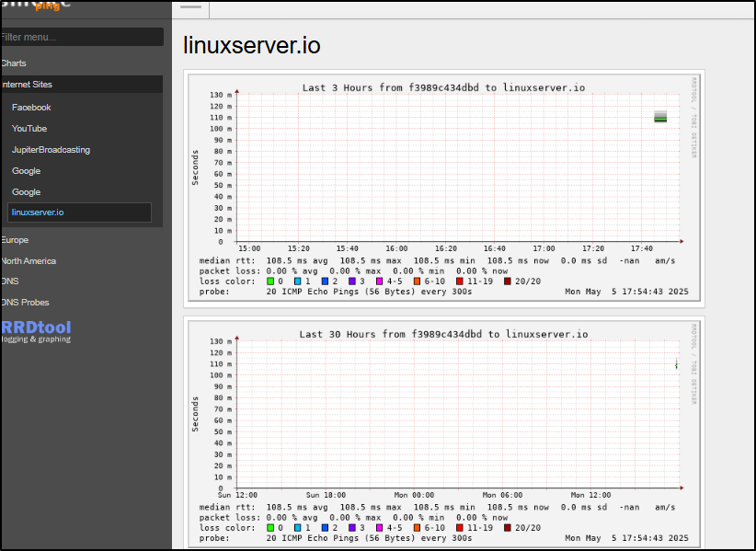756x551 pixels.
Task: Open the DNS Probes section
Action: tap(25, 303)
